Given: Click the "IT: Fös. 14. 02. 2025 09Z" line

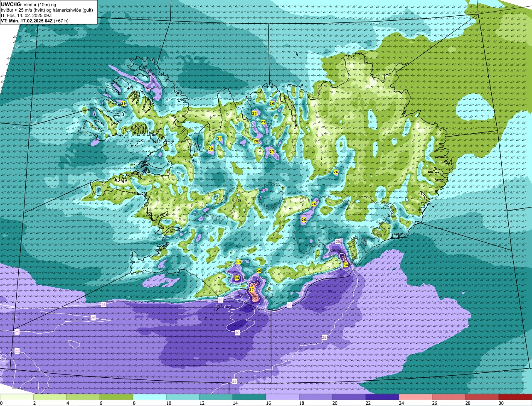Looking at the screenshot, I should (x=26, y=15).
